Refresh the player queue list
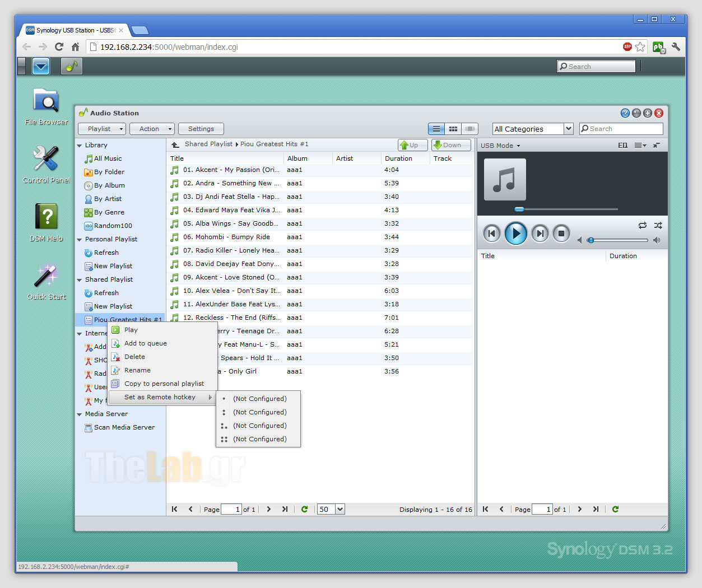Screen dimensions: 702x588 615,509
